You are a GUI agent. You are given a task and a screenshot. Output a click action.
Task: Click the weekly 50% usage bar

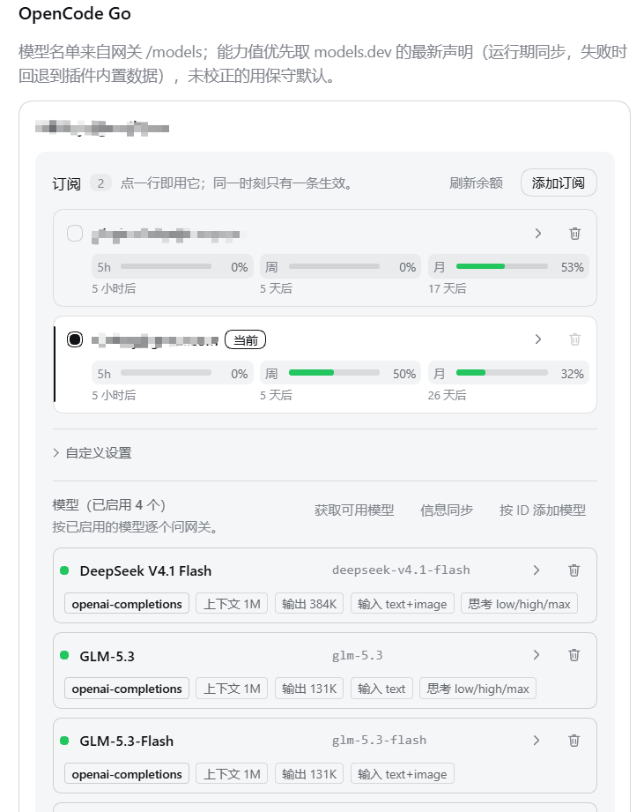[x=334, y=373]
